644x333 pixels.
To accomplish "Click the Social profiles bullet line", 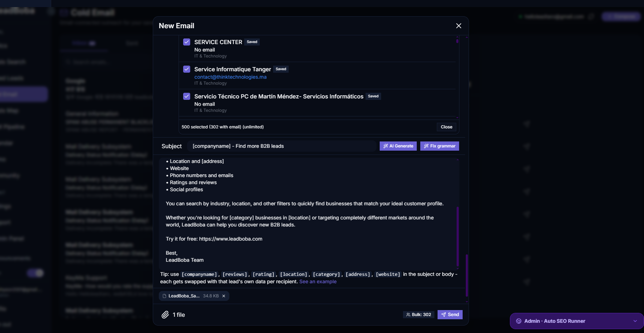I will click(185, 189).
